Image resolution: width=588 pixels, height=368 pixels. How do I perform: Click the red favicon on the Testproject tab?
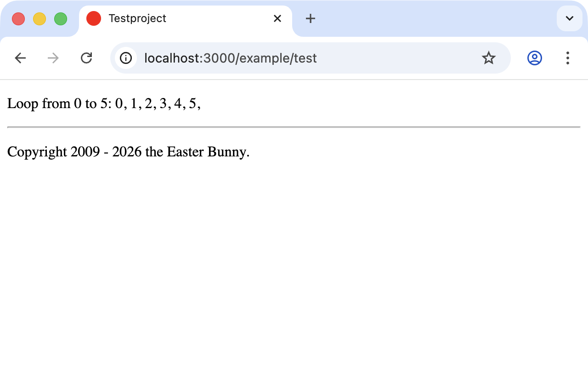click(x=94, y=18)
